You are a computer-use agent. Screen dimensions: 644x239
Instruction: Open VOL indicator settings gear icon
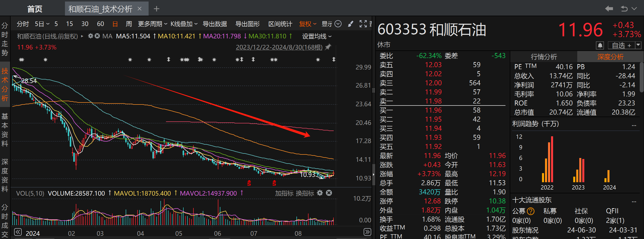(320, 193)
